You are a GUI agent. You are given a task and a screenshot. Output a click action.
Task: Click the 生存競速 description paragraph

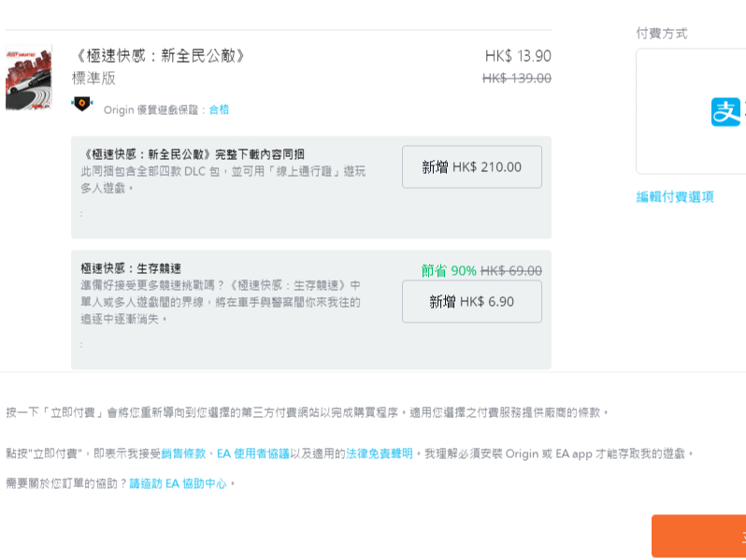pos(221,302)
